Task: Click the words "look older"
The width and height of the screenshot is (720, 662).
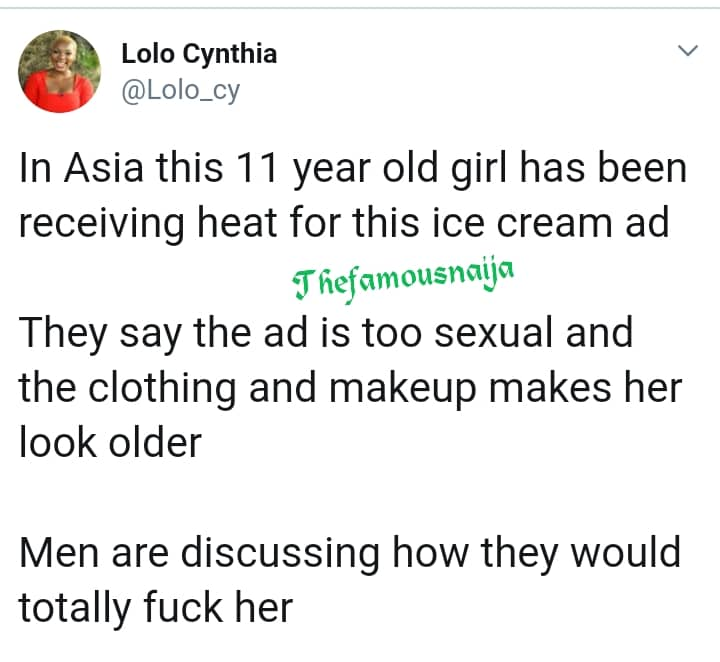Action: (x=111, y=442)
